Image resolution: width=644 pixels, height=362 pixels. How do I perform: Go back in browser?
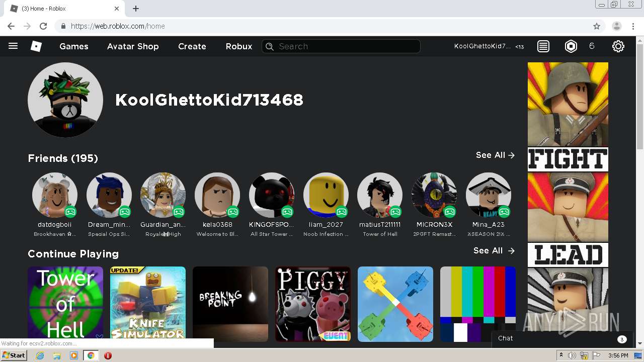click(x=11, y=26)
